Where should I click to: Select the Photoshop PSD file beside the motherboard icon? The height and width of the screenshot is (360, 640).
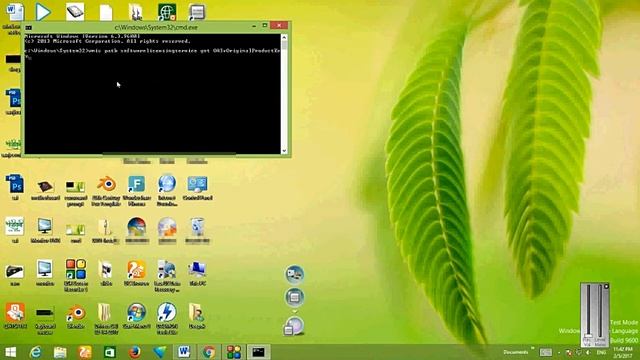(x=15, y=188)
